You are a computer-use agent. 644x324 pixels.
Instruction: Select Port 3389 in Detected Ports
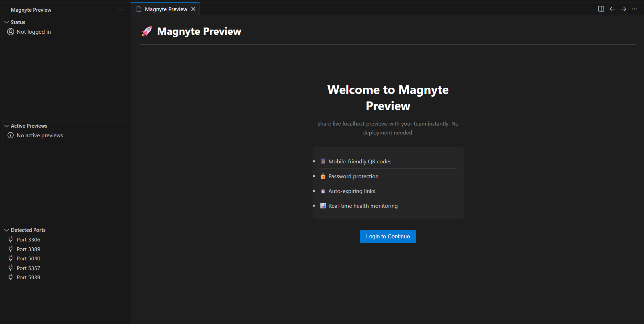pos(29,249)
